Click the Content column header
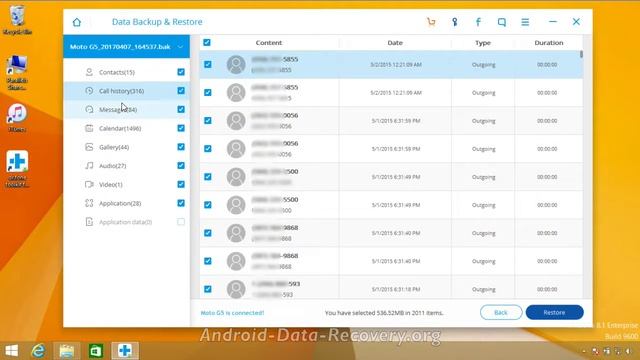Viewport: 640px width, 360px height. [x=269, y=42]
